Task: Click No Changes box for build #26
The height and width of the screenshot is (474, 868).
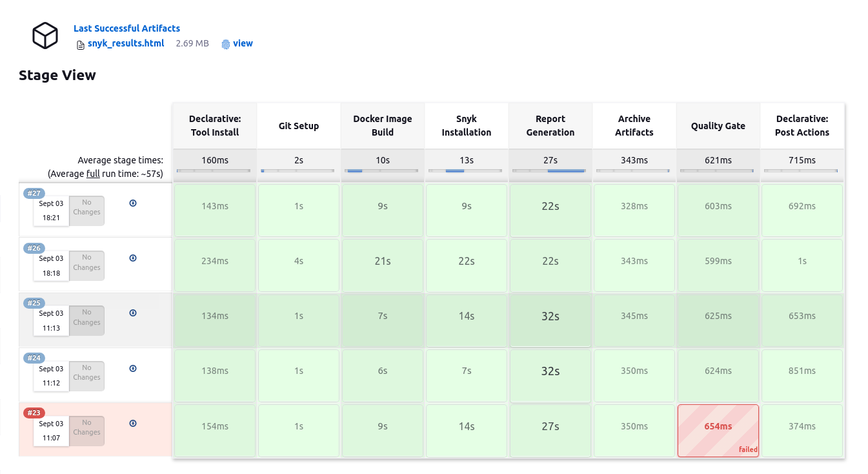Action: [x=86, y=265]
